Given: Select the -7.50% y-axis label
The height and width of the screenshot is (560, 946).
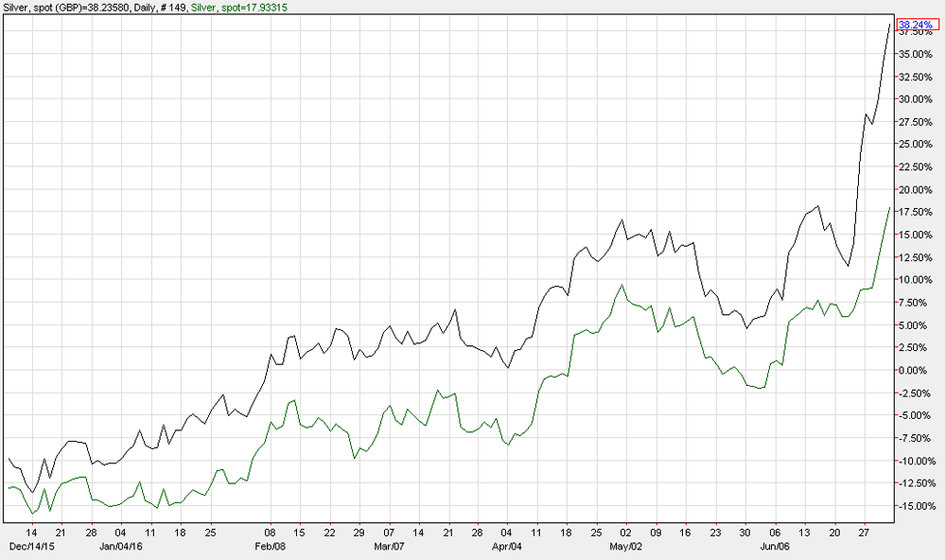Looking at the screenshot, I should point(915,438).
